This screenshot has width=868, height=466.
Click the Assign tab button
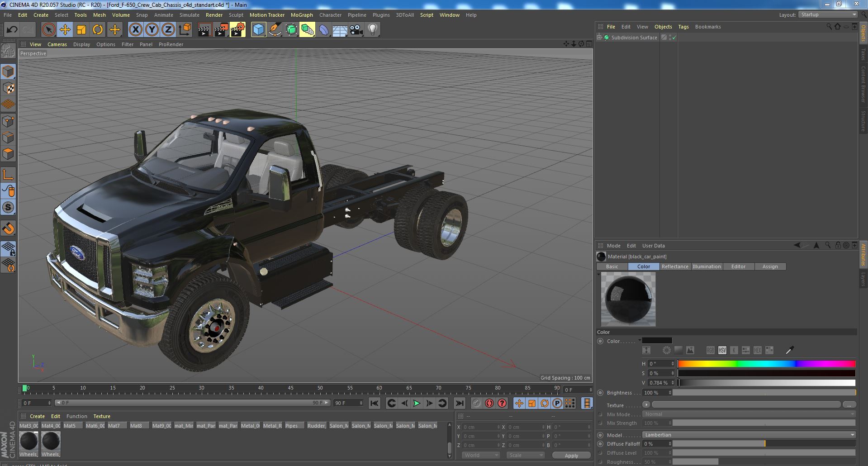(x=770, y=266)
